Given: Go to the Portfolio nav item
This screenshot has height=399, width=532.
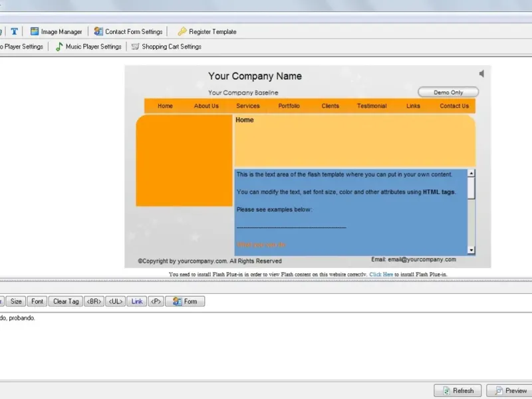Looking at the screenshot, I should click(x=289, y=106).
